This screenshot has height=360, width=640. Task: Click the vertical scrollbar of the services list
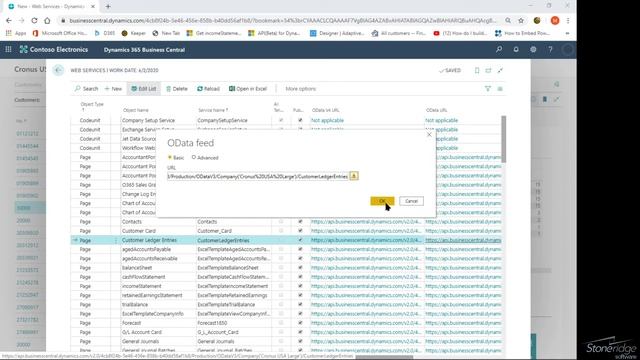(x=504, y=139)
